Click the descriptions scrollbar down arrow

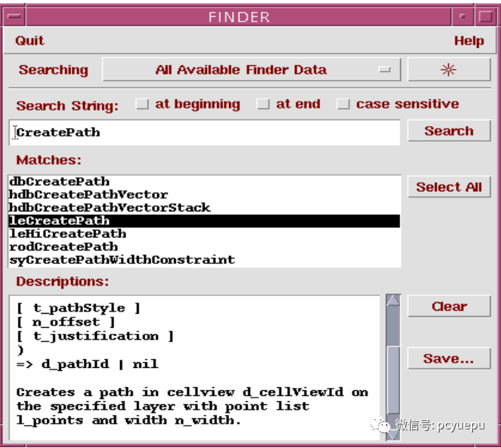pos(393,434)
